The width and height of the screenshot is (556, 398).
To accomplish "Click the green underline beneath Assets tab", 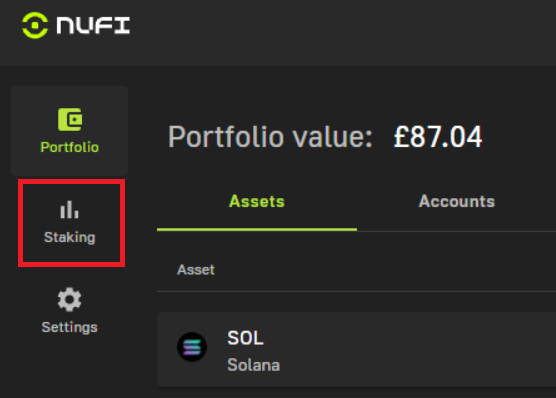I will pyautogui.click(x=257, y=230).
